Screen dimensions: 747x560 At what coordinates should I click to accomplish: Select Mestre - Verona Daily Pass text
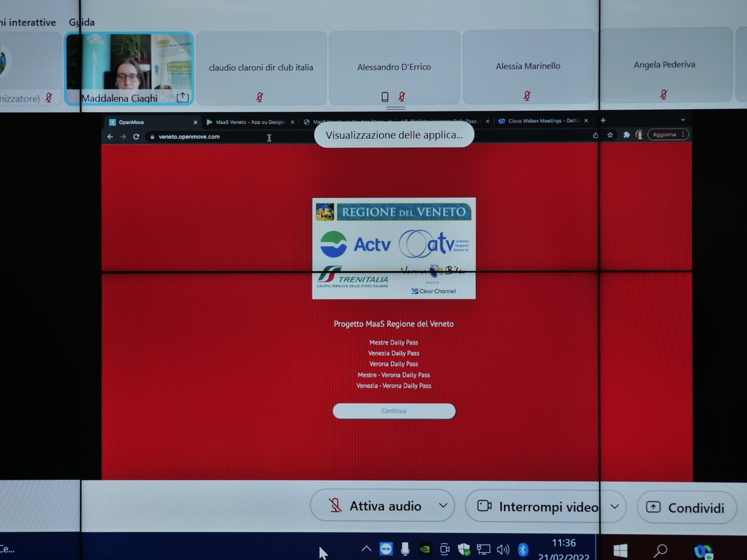[x=394, y=375]
